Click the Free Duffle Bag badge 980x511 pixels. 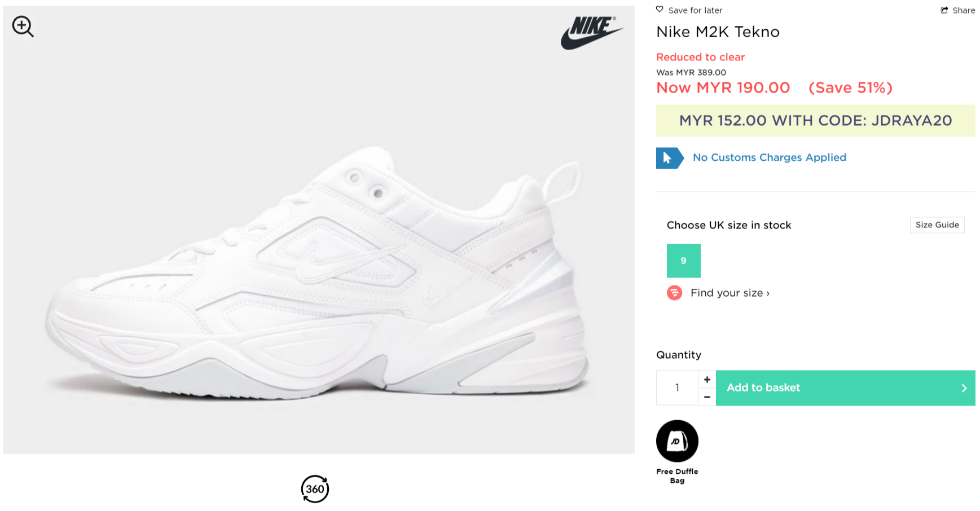click(677, 441)
